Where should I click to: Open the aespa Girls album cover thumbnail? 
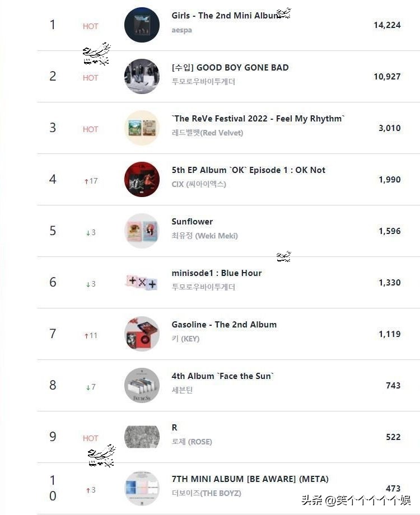click(142, 25)
